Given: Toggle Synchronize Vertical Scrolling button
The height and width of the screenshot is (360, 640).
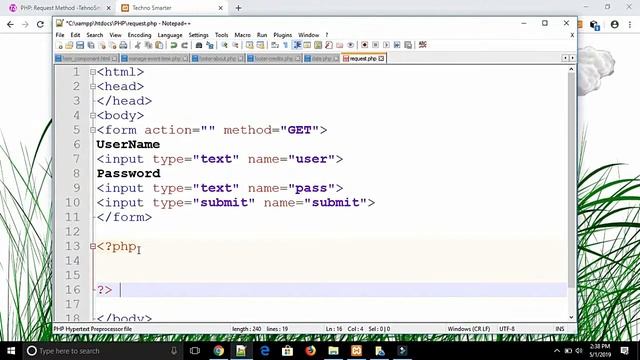Looking at the screenshot, I should [x=249, y=45].
